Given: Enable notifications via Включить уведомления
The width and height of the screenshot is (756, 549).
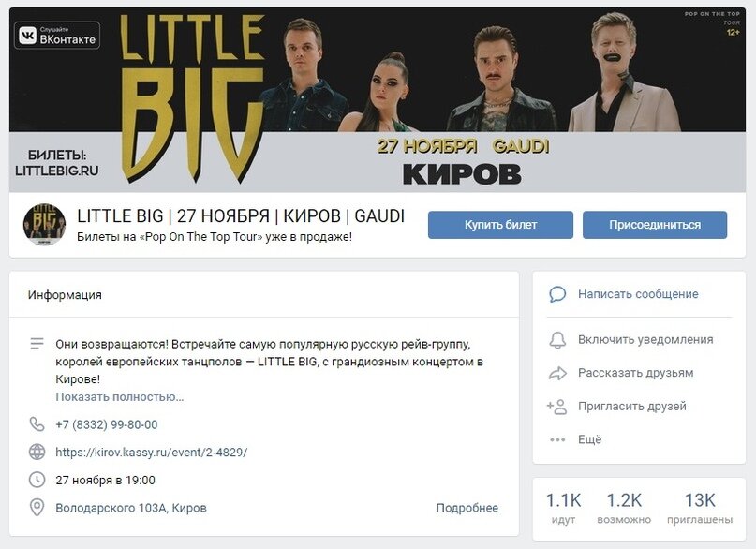Looking at the screenshot, I should tap(645, 340).
